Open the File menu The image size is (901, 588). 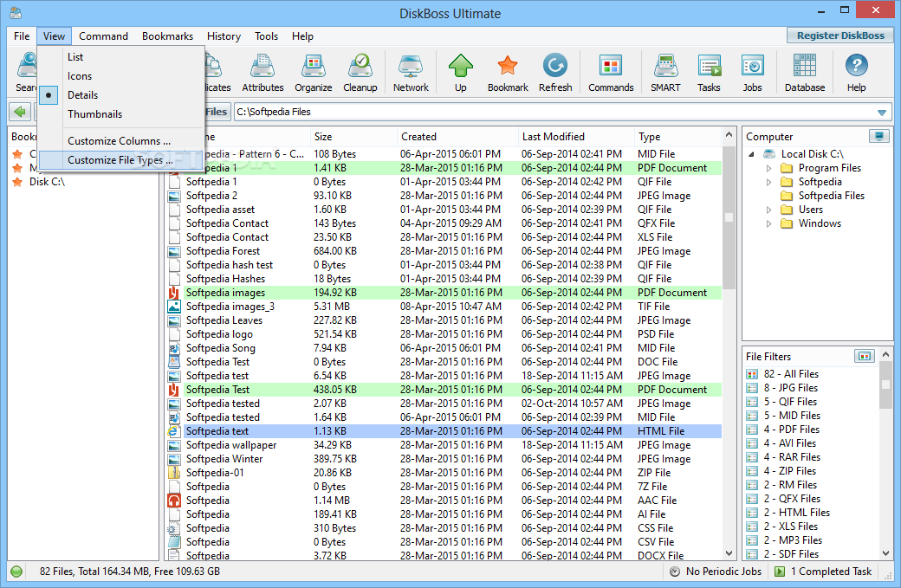pyautogui.click(x=22, y=36)
